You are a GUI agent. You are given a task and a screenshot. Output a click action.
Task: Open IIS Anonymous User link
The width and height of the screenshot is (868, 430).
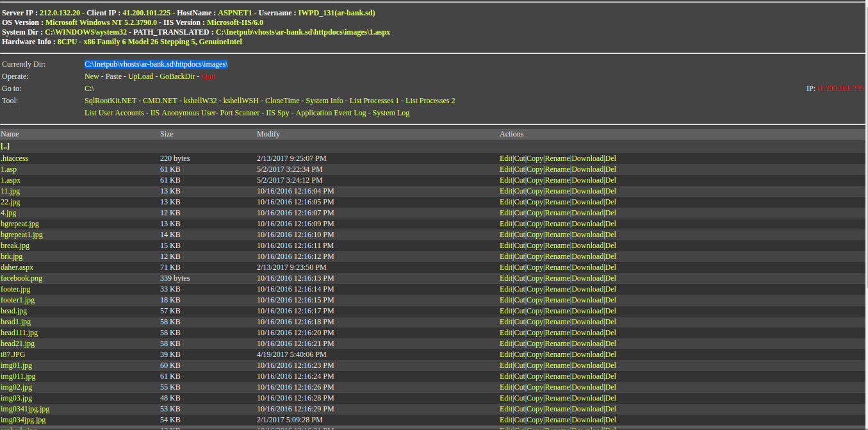coord(183,113)
